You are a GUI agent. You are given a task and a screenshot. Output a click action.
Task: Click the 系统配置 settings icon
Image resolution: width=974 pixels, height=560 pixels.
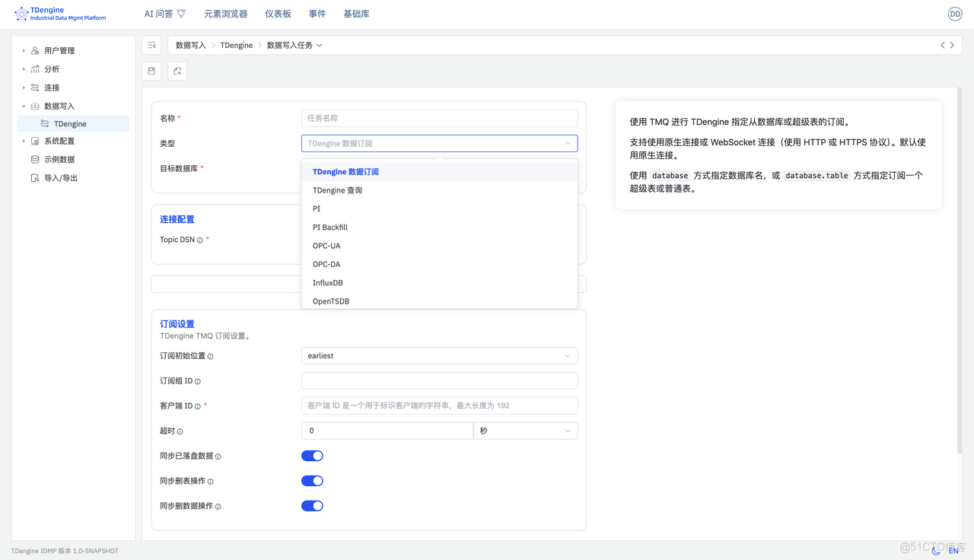[x=35, y=141]
